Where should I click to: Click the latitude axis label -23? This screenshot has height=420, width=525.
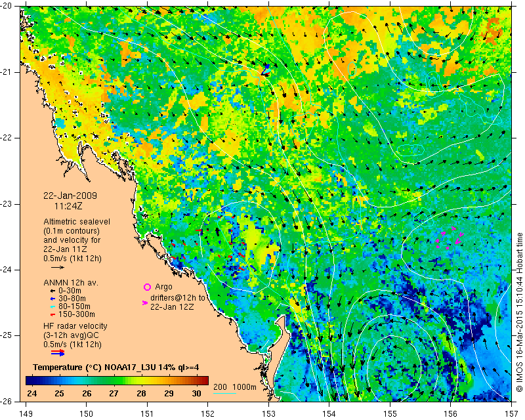point(7,204)
